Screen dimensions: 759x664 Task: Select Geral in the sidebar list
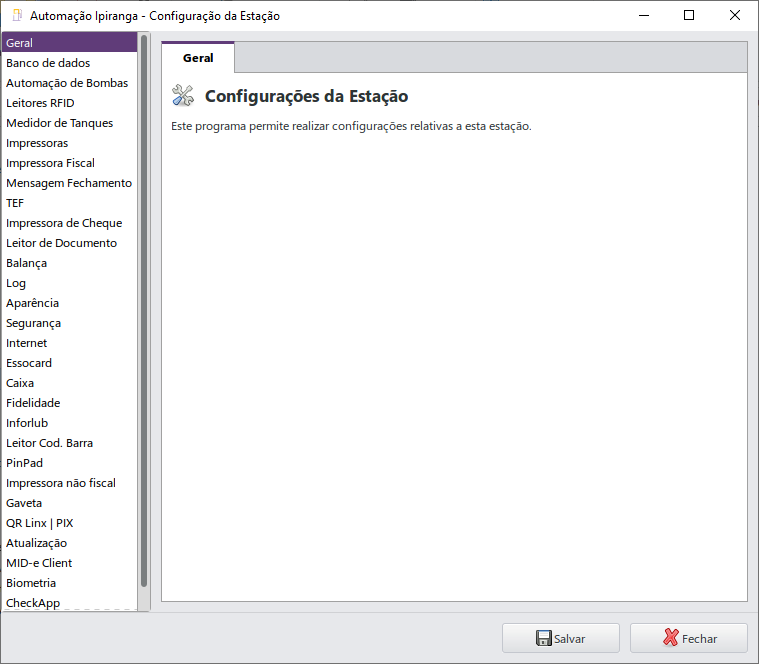pyautogui.click(x=70, y=43)
